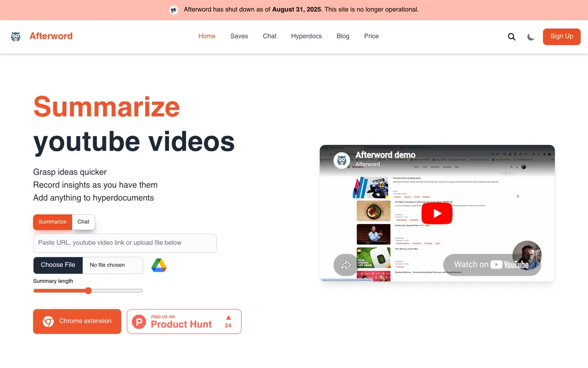This screenshot has height=368, width=588.
Task: Play the Afterword demo YouTube video
Action: (437, 213)
